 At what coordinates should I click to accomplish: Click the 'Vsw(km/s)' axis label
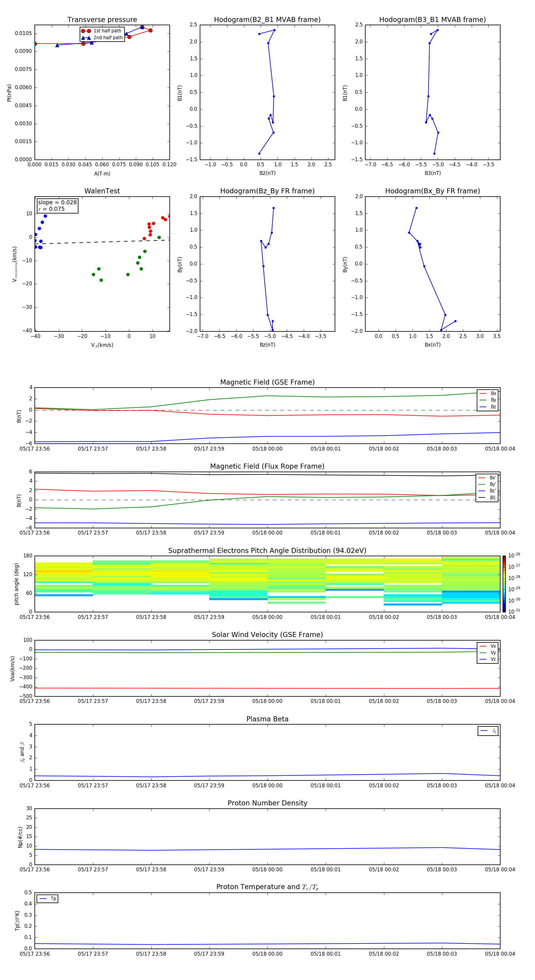pyautogui.click(x=12, y=668)
